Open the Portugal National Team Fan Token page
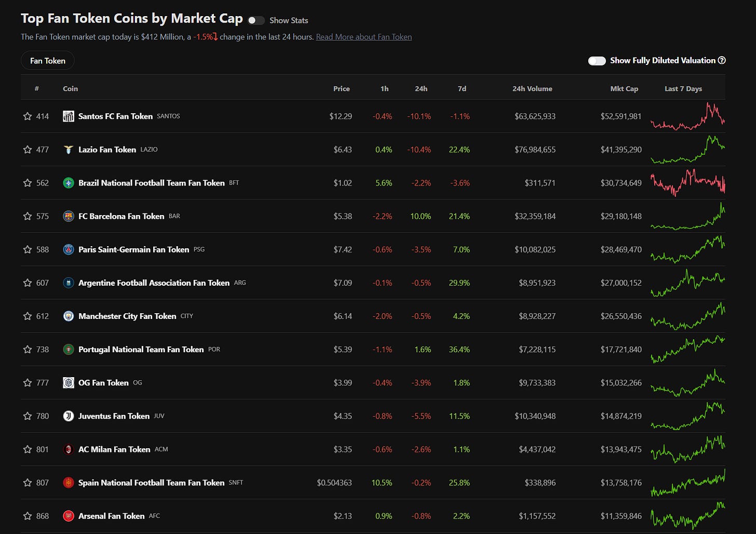756x534 pixels. click(141, 350)
